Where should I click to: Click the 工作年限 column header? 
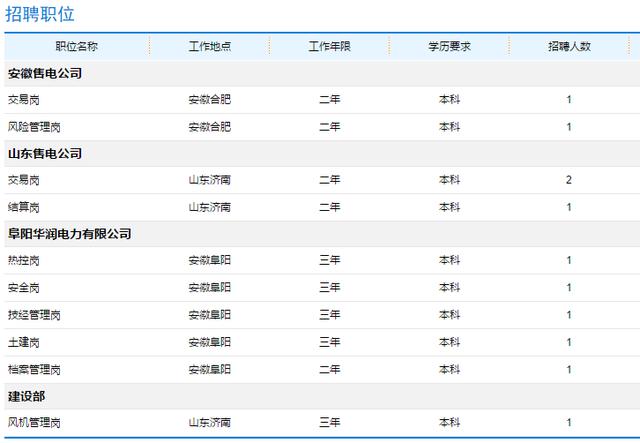(x=329, y=46)
